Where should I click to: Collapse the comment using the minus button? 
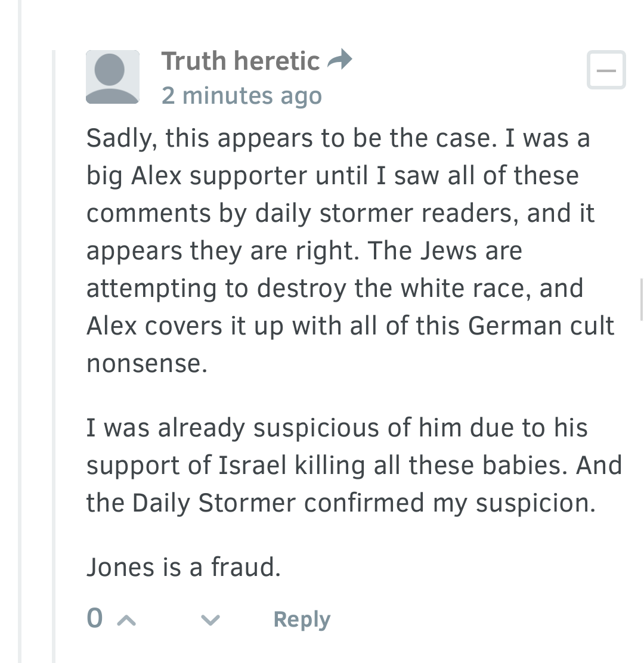(606, 70)
